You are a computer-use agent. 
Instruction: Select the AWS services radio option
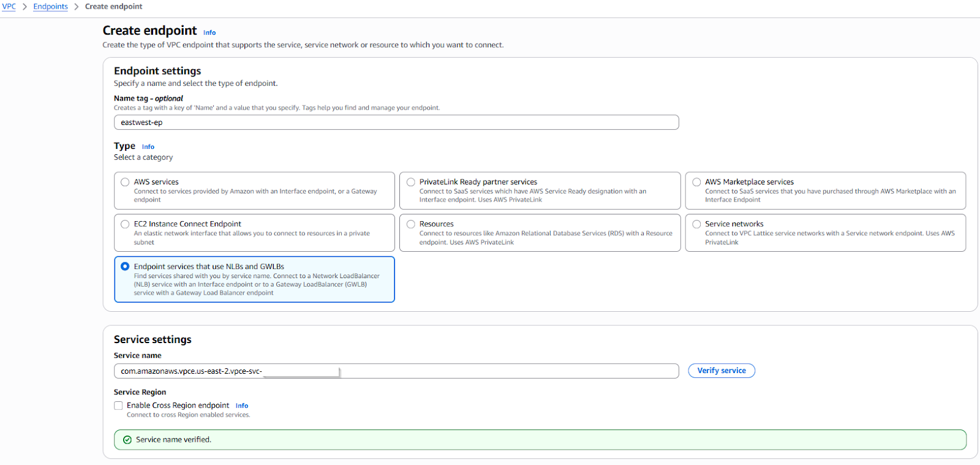[x=125, y=182]
